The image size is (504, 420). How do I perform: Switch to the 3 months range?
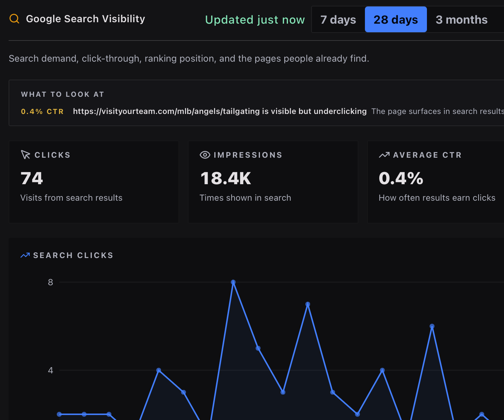pos(462,19)
